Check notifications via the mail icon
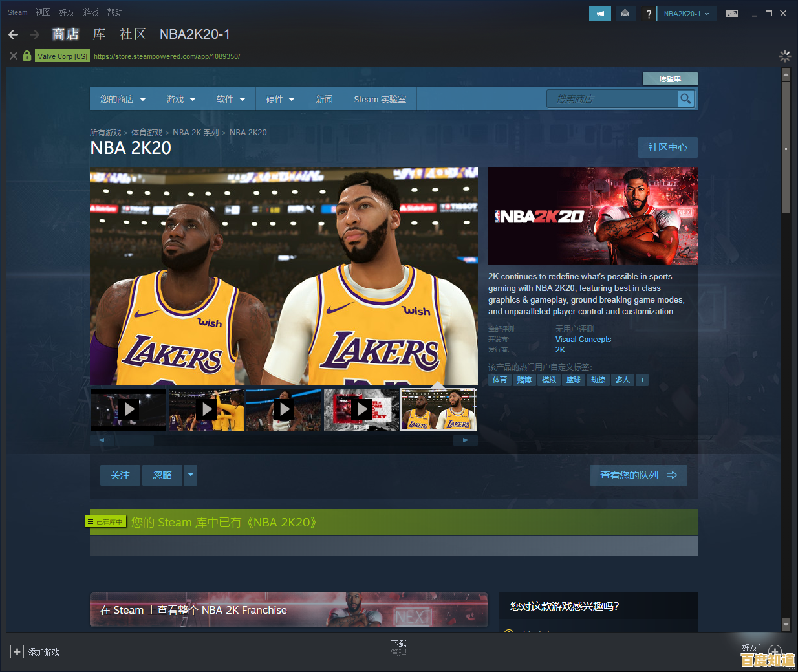This screenshot has width=798, height=672. pyautogui.click(x=625, y=13)
